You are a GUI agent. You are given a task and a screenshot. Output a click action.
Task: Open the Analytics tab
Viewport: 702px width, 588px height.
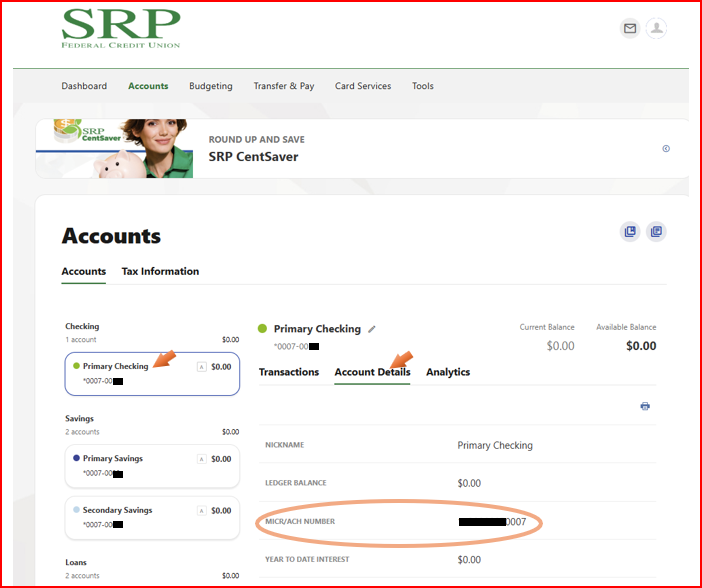448,372
